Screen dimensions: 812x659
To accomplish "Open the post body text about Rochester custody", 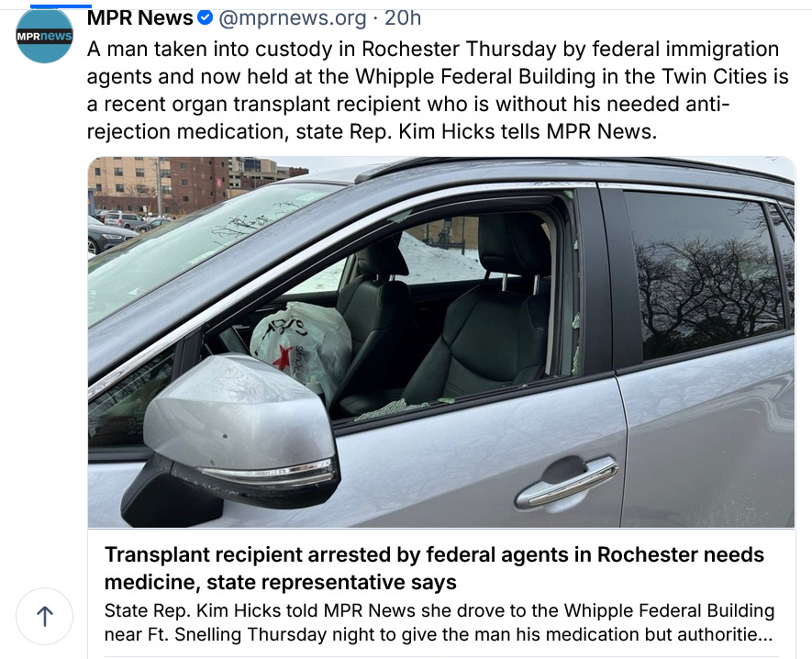I will coord(438,90).
